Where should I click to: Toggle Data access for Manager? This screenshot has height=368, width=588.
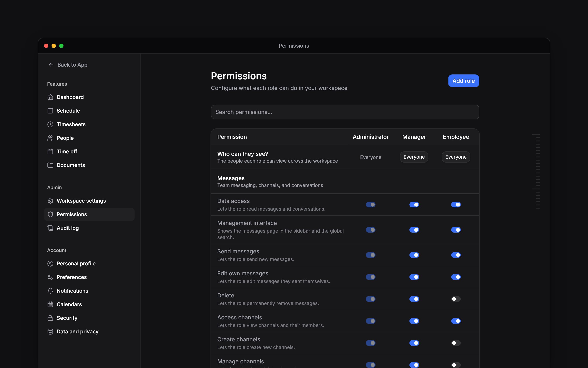[x=414, y=205]
